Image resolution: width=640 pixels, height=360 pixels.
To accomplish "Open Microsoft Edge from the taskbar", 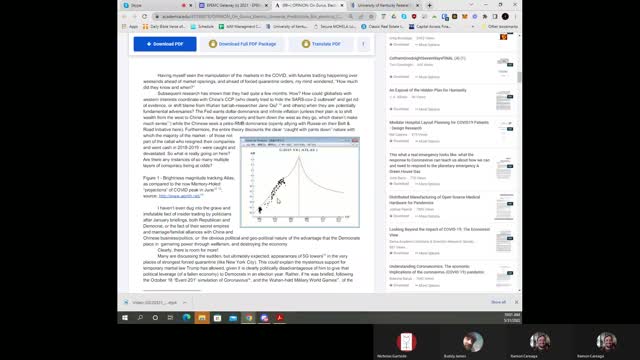I will point(187,318).
